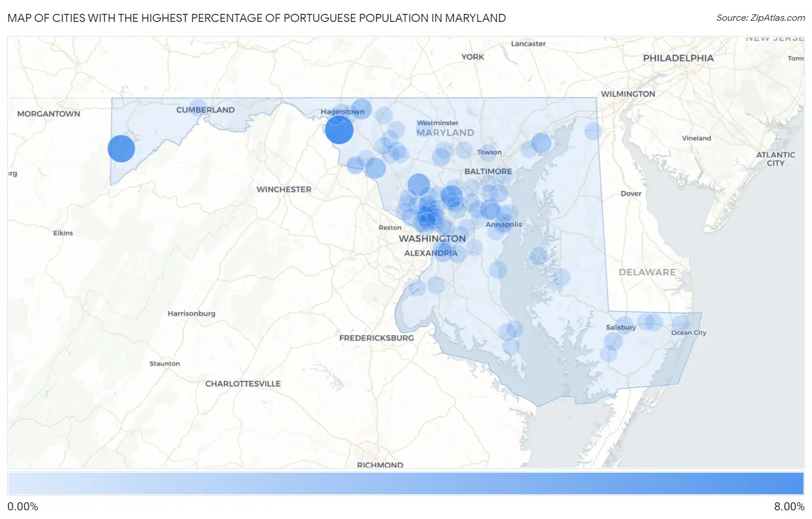Click the large bubble near Hagerstown

(339, 130)
